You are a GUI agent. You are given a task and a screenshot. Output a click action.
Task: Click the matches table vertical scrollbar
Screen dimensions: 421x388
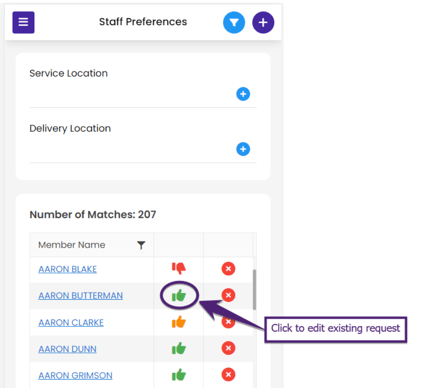tap(254, 290)
